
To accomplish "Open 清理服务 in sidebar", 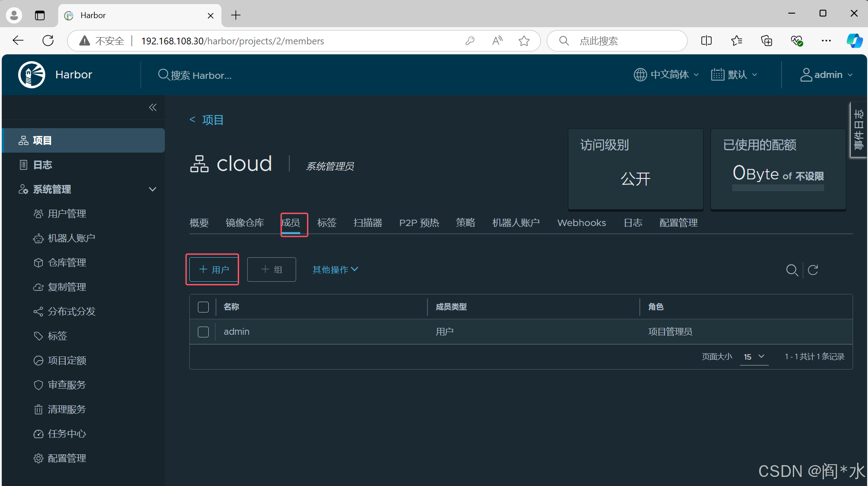I will 60,409.
